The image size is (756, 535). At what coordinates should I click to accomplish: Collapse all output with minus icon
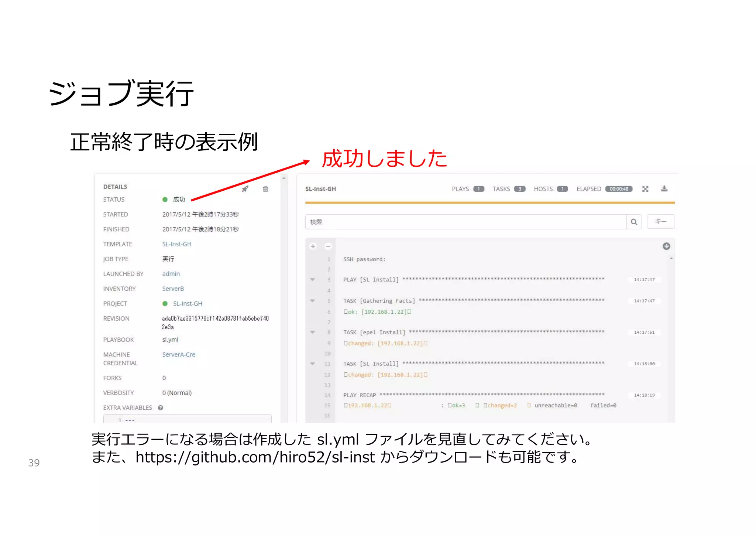click(x=328, y=246)
